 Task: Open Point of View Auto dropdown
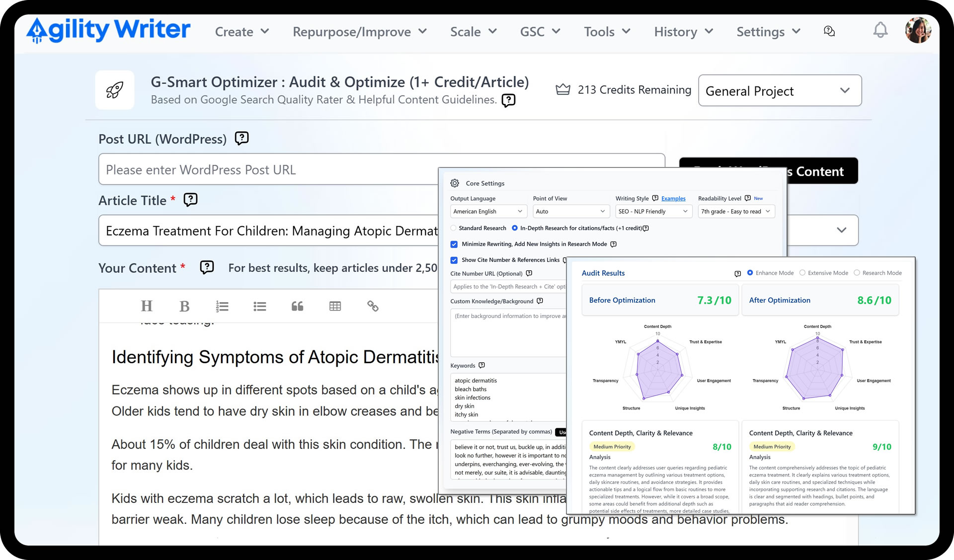571,211
